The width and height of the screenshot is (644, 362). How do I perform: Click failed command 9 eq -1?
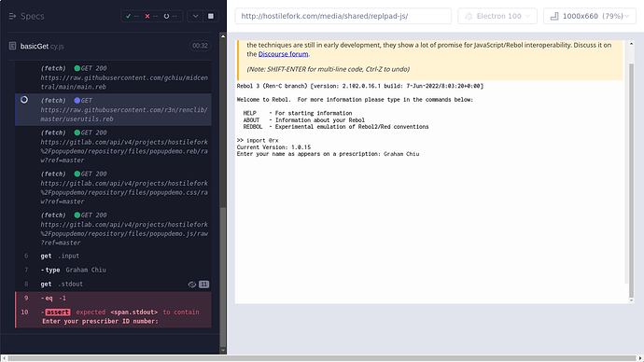coord(113,298)
